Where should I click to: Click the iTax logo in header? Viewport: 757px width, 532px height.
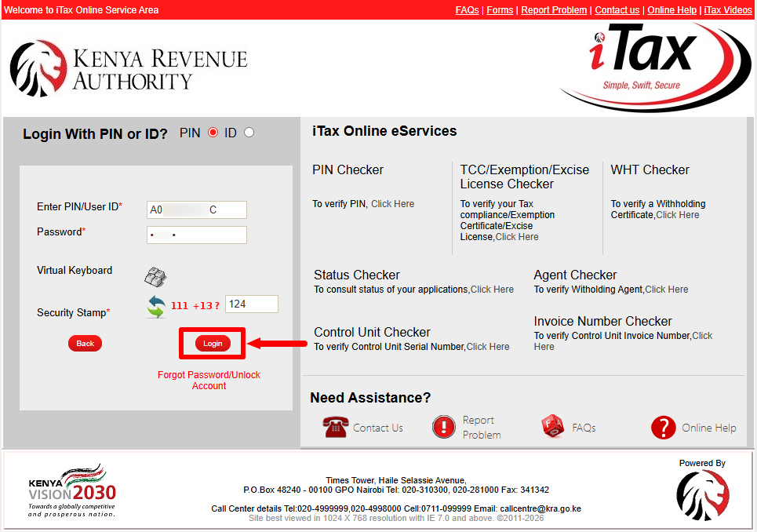pyautogui.click(x=654, y=66)
